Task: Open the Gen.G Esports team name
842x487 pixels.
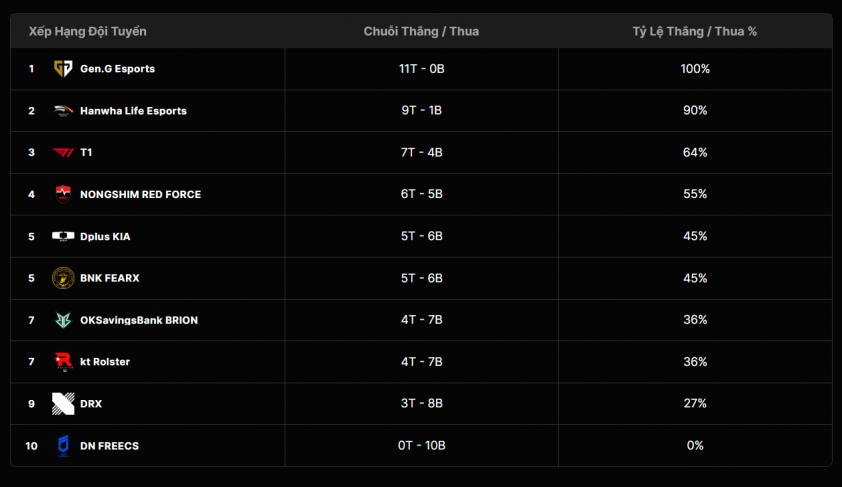Action: coord(118,69)
